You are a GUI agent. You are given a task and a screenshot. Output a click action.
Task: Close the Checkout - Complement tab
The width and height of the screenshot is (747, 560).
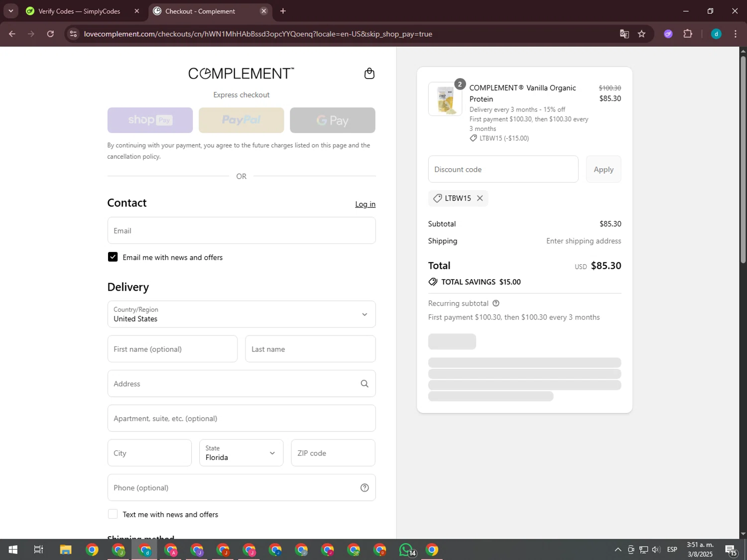coord(264,11)
